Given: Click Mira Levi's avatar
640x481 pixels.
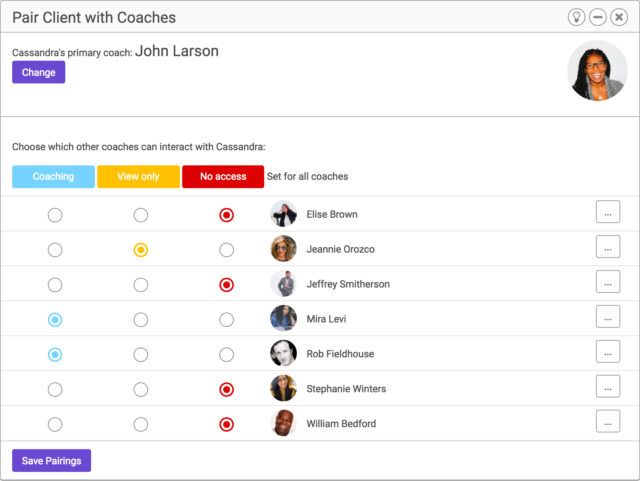Looking at the screenshot, I should (284, 319).
